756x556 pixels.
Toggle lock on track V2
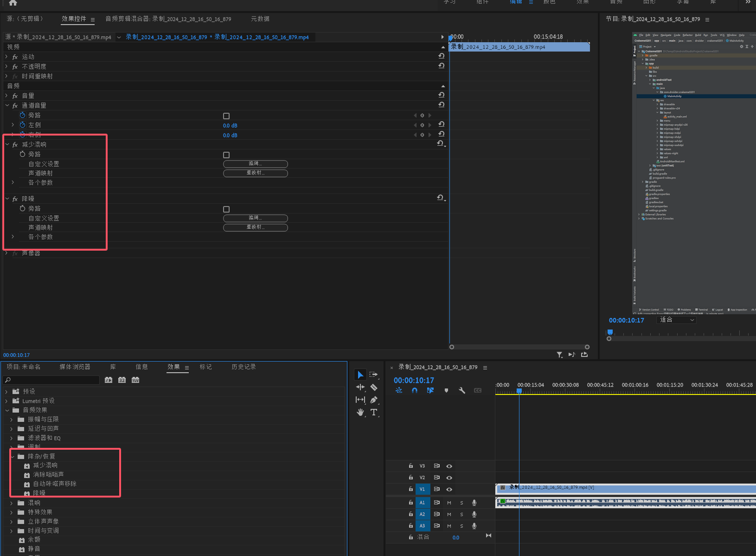point(410,477)
